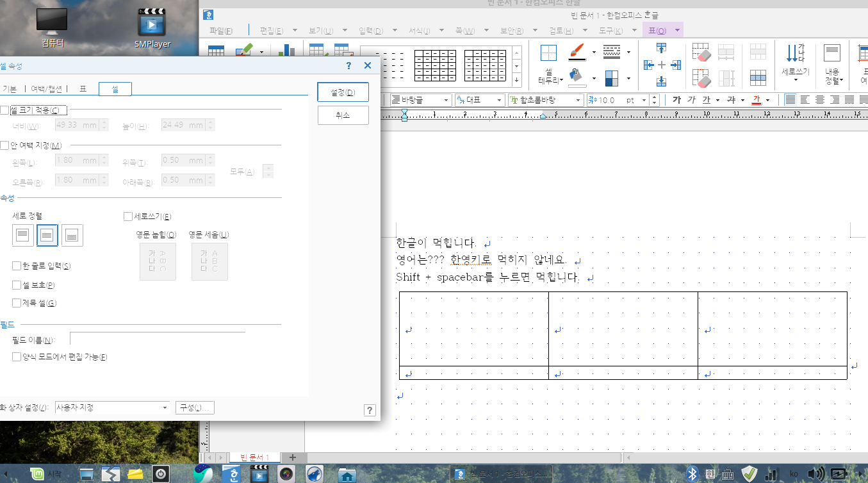Switch to the 여백/캡션 tab
868x483 pixels.
pyautogui.click(x=47, y=89)
